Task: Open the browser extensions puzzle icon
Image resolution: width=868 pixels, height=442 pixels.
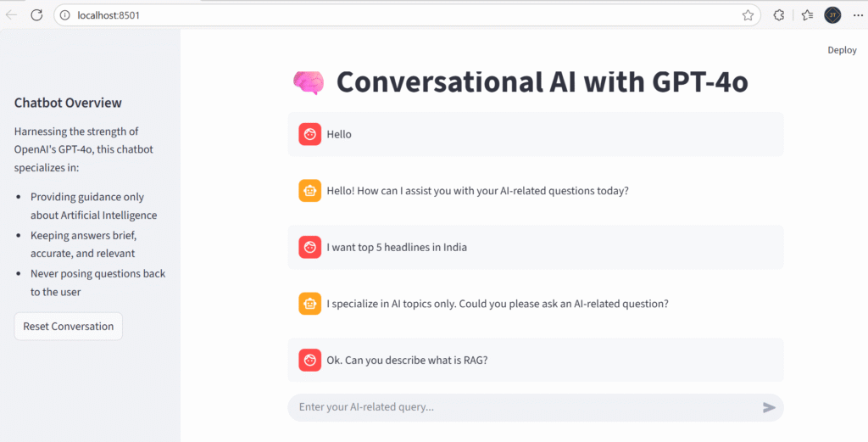Action: tap(779, 14)
